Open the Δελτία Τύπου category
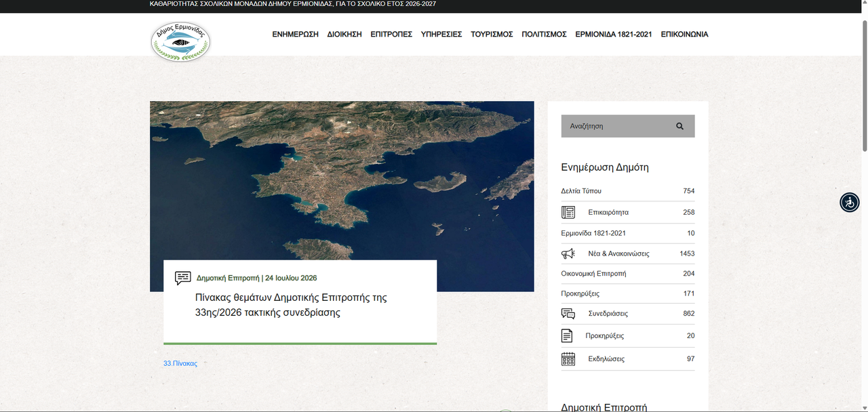The height and width of the screenshot is (412, 868). point(581,191)
